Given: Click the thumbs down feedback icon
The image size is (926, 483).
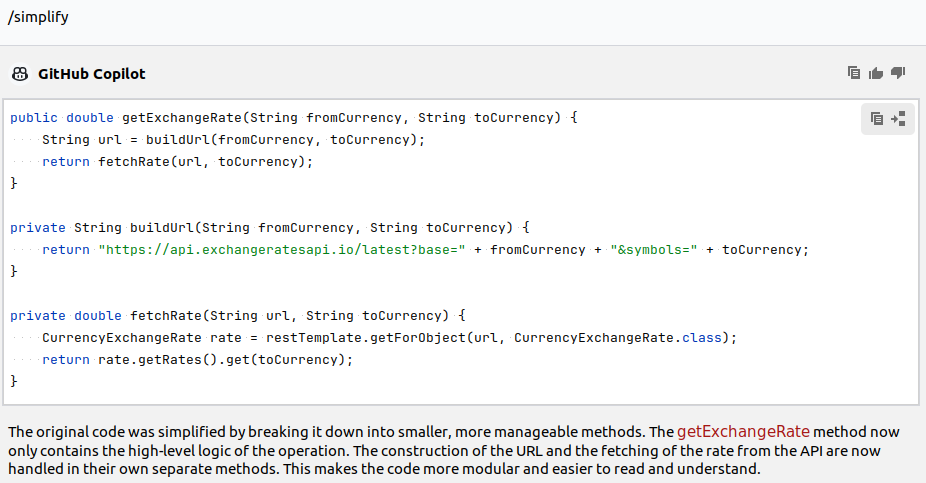Looking at the screenshot, I should click(898, 73).
